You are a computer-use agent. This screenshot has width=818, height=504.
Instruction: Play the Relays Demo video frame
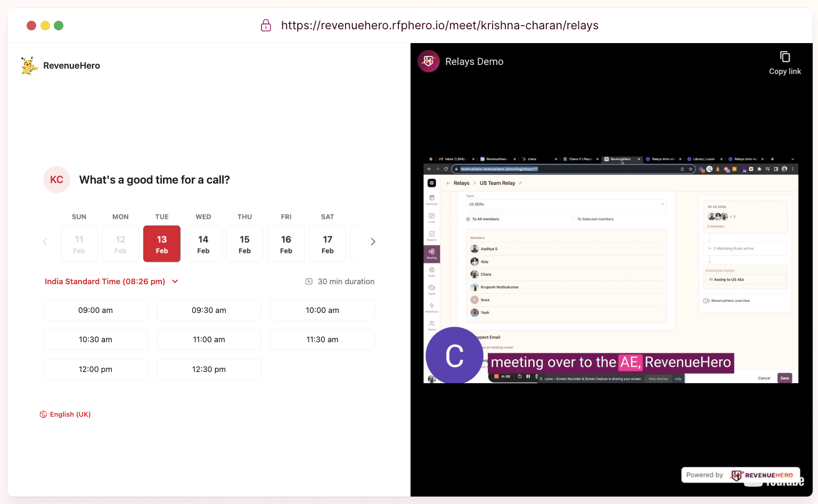611,269
